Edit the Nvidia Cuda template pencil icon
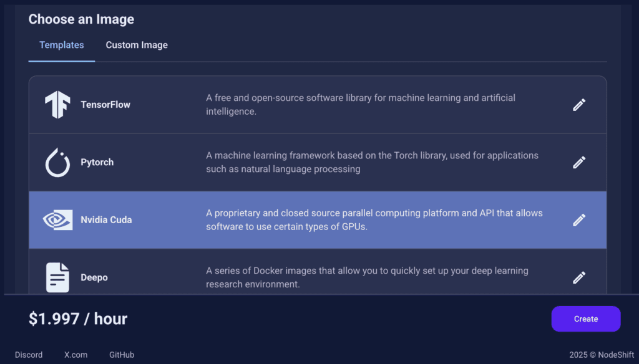 click(x=579, y=220)
